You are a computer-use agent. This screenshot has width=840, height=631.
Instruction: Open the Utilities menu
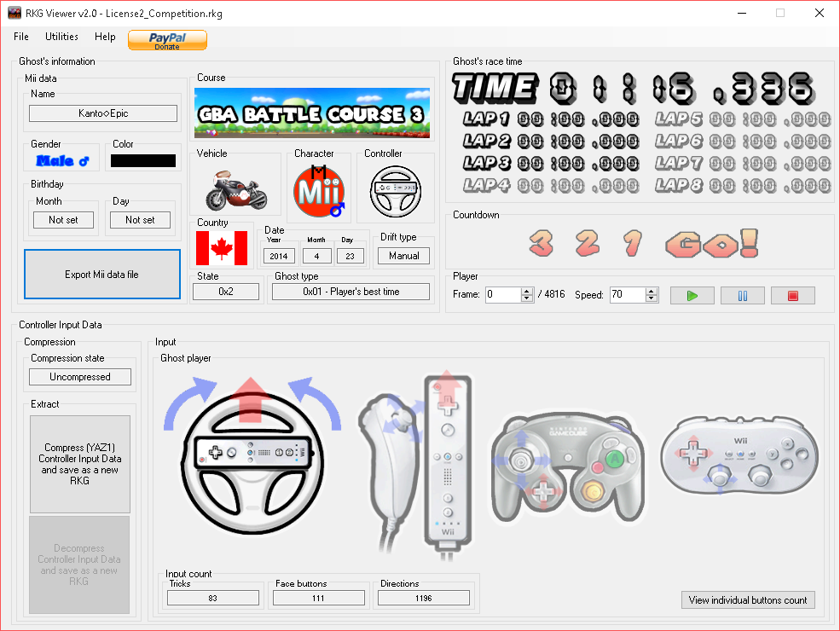61,37
